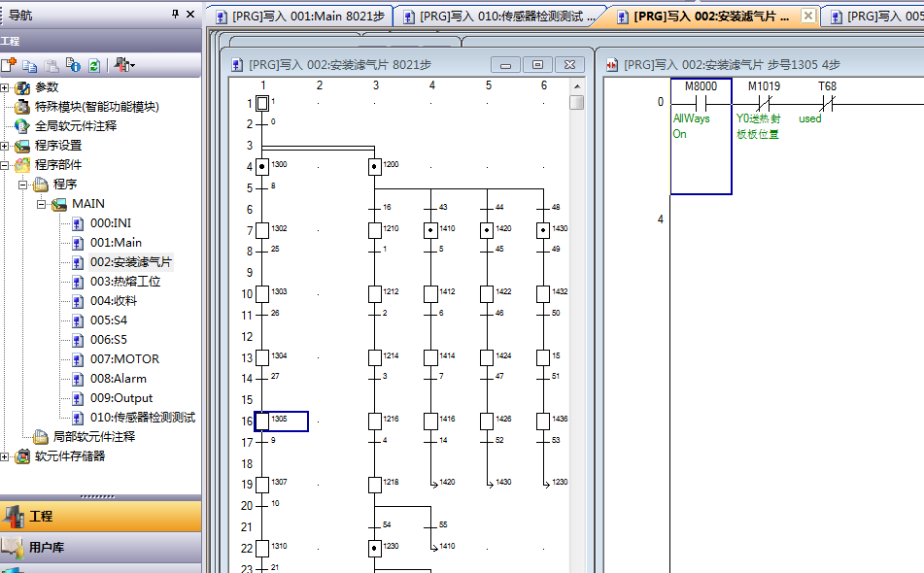Pin the 导航 navigation panel

tap(175, 14)
